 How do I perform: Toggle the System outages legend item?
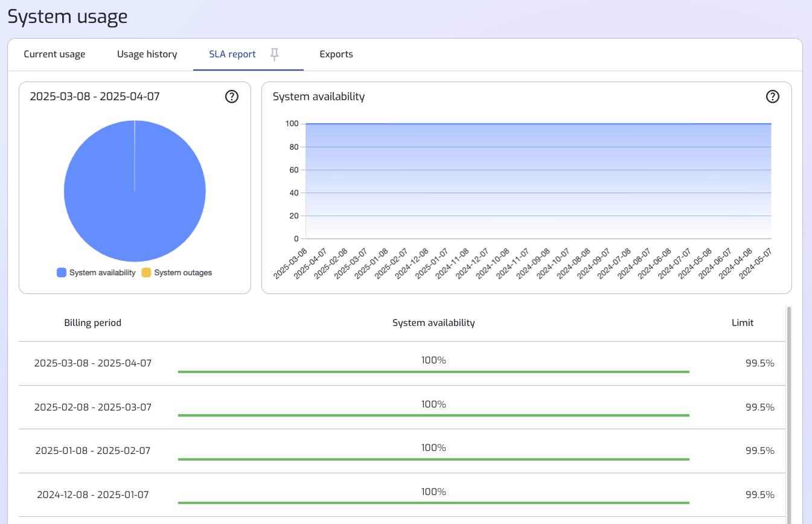tap(177, 273)
